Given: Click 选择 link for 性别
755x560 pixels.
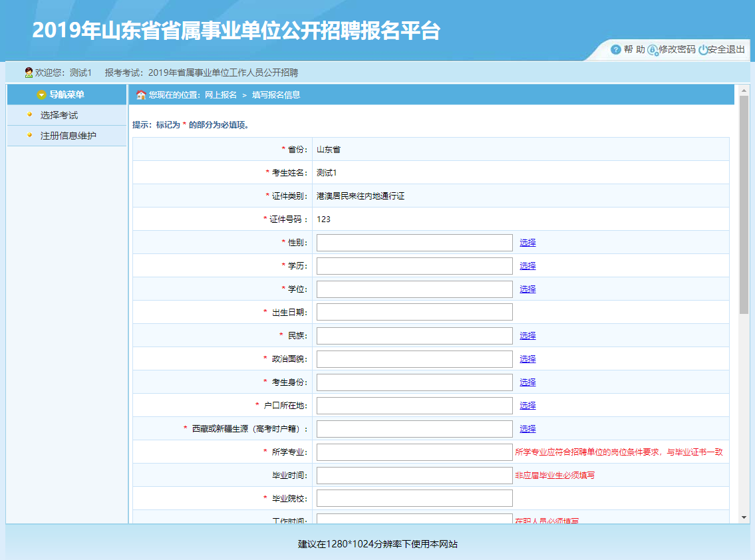Looking at the screenshot, I should coord(528,243).
